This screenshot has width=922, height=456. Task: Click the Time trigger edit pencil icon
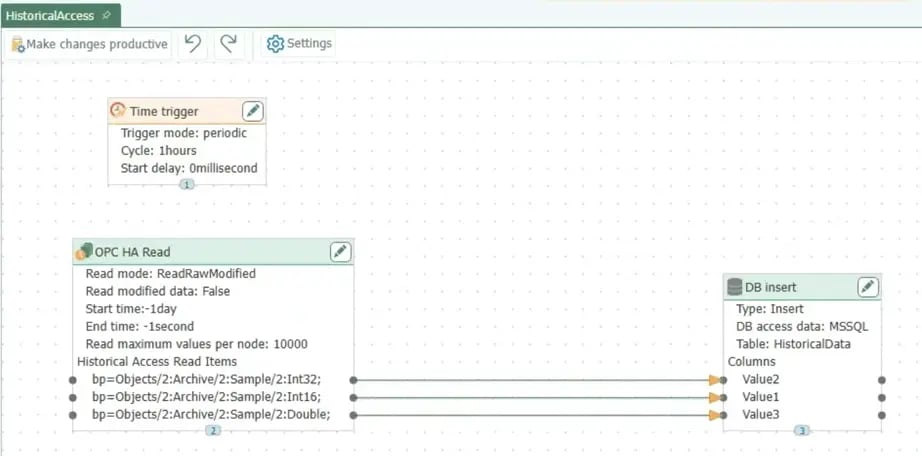[x=253, y=111]
